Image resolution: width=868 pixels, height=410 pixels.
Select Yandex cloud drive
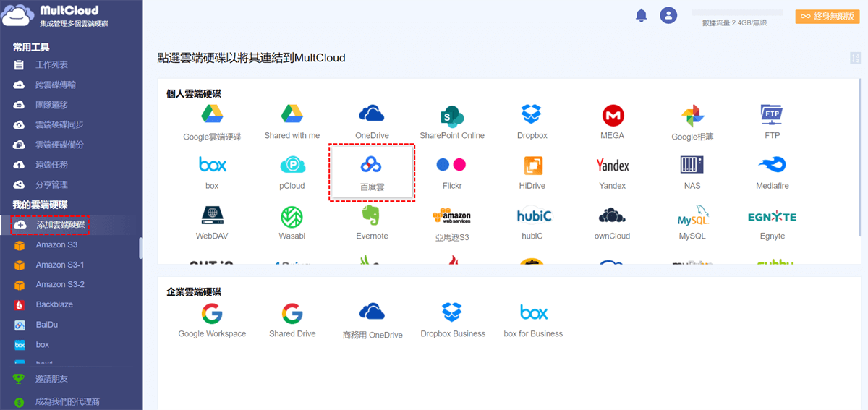coord(613,165)
